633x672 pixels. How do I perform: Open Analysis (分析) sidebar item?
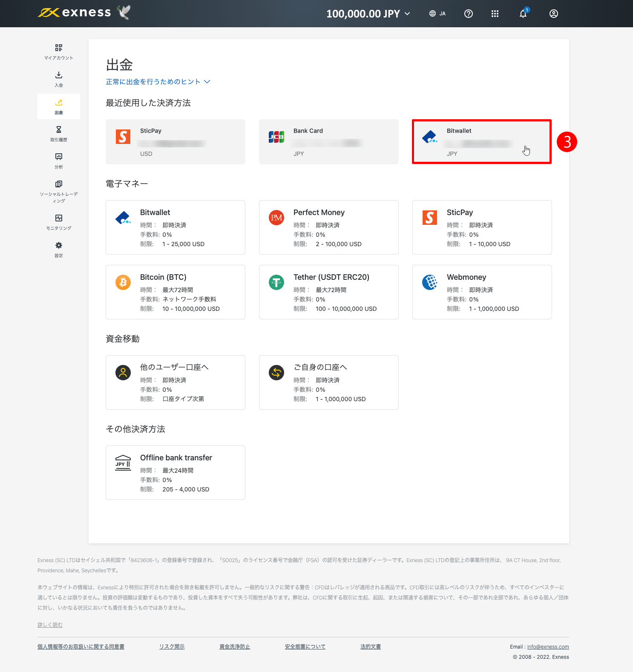(x=59, y=161)
